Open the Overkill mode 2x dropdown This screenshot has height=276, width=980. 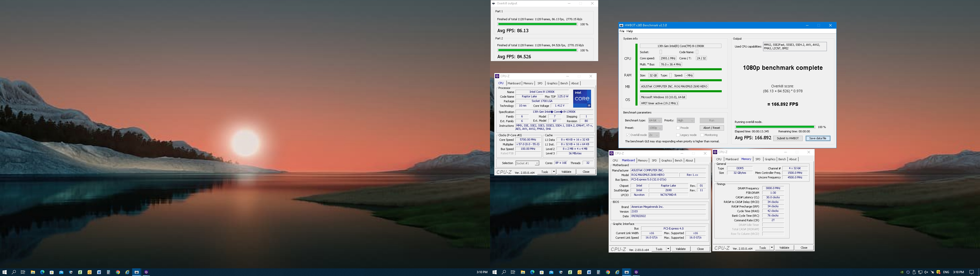(654, 135)
